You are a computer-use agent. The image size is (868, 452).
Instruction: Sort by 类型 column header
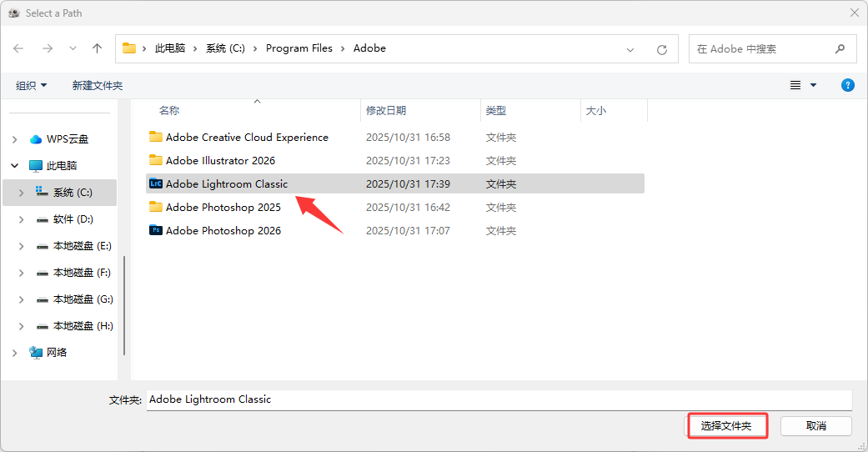tap(496, 110)
